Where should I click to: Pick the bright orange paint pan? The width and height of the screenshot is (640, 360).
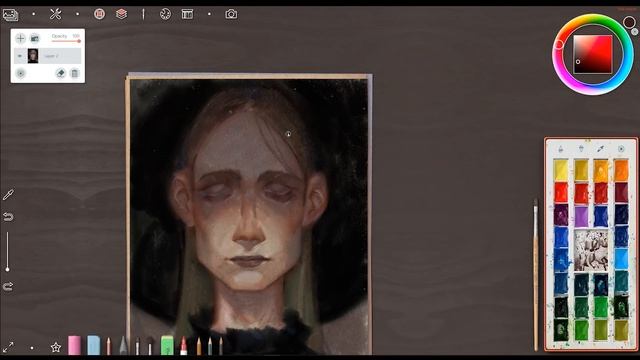point(621,170)
